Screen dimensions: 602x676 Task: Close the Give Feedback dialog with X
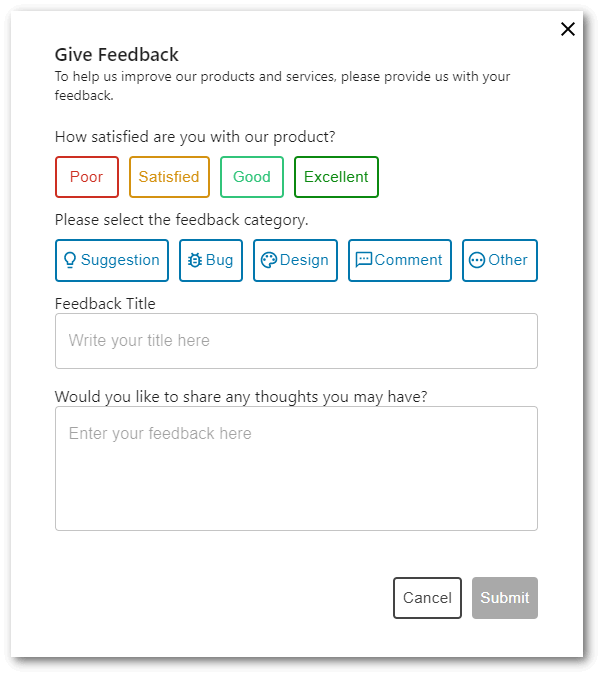point(568,29)
